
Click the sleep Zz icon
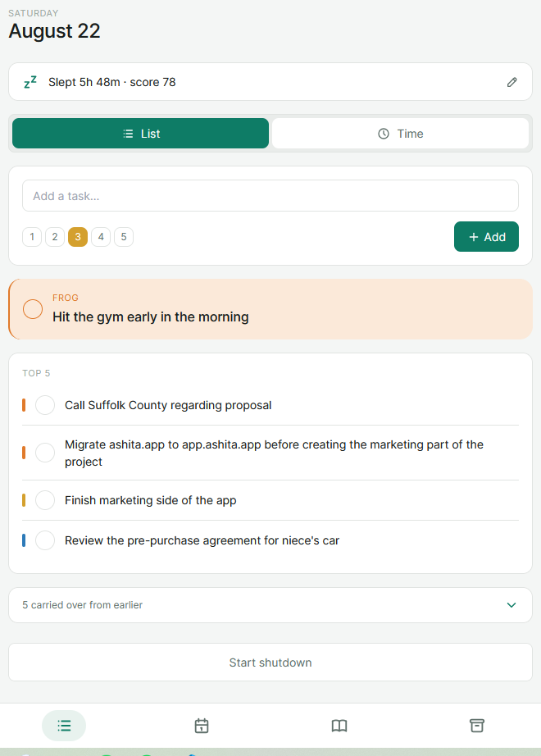point(30,82)
